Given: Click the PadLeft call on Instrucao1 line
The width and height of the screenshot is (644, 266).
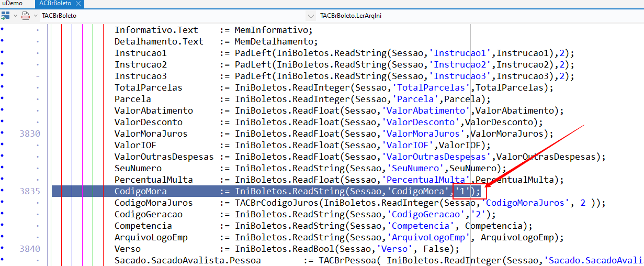Looking at the screenshot, I should tap(253, 53).
